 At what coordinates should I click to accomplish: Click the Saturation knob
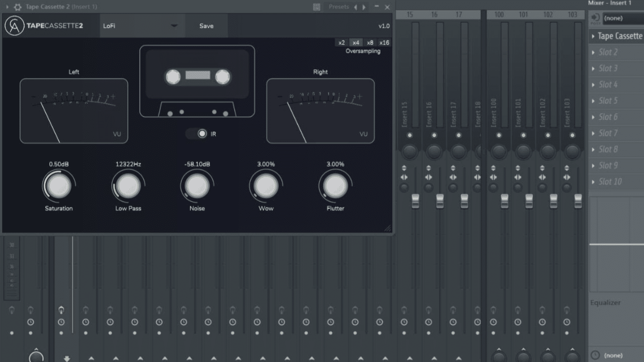click(x=59, y=186)
